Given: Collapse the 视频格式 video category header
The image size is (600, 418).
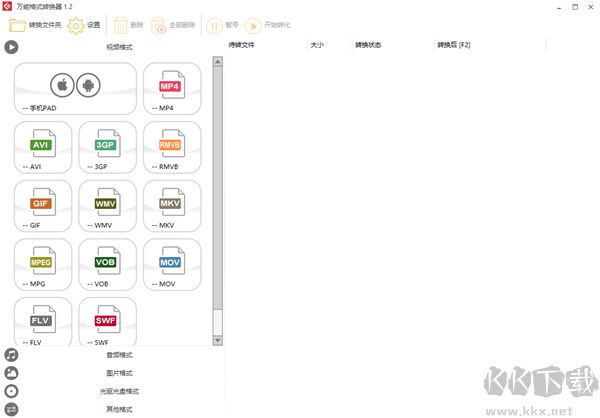Looking at the screenshot, I should click(111, 47).
